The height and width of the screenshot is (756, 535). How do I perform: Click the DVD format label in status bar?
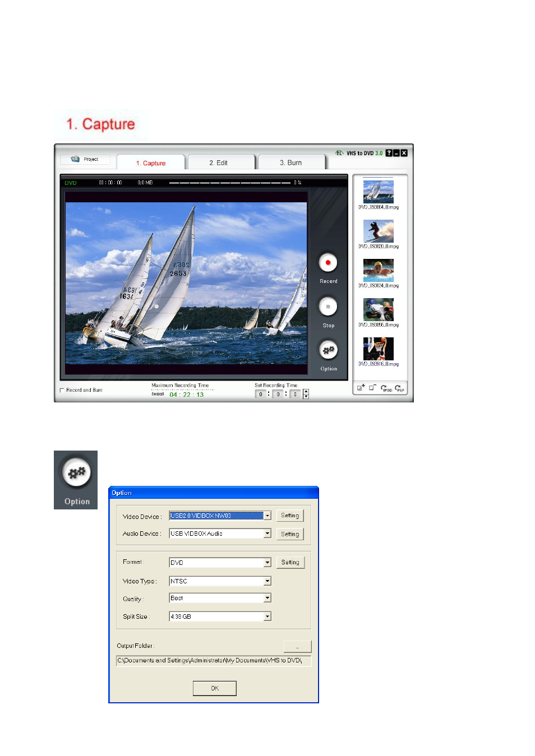tap(71, 183)
